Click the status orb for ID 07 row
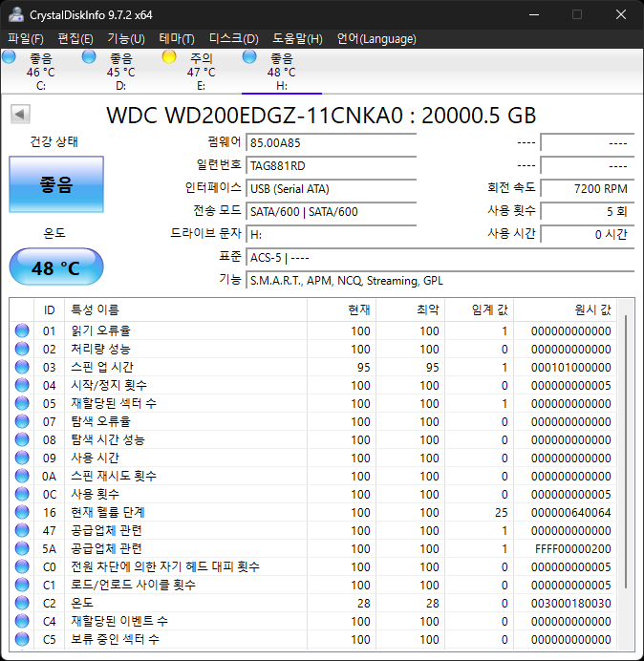This screenshot has height=661, width=644. tap(22, 421)
